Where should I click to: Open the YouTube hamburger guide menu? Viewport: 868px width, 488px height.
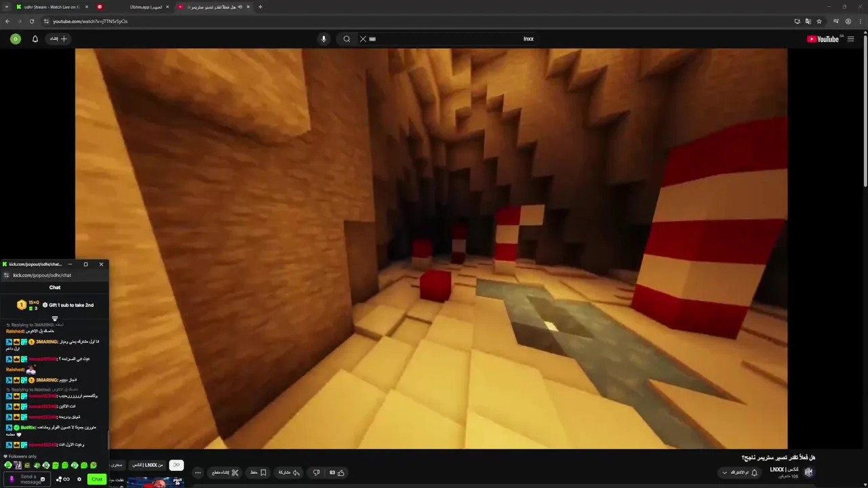850,39
